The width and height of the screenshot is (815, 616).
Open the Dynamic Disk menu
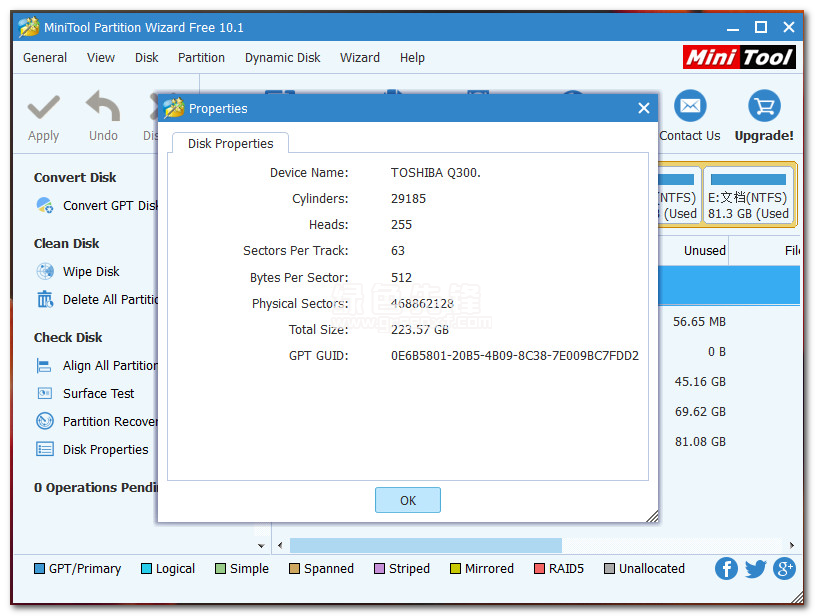pos(282,58)
